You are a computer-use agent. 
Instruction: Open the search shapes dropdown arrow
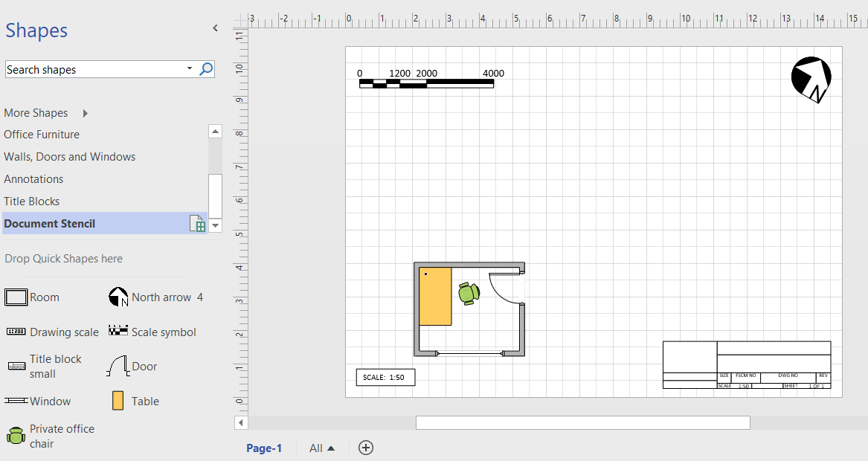189,68
